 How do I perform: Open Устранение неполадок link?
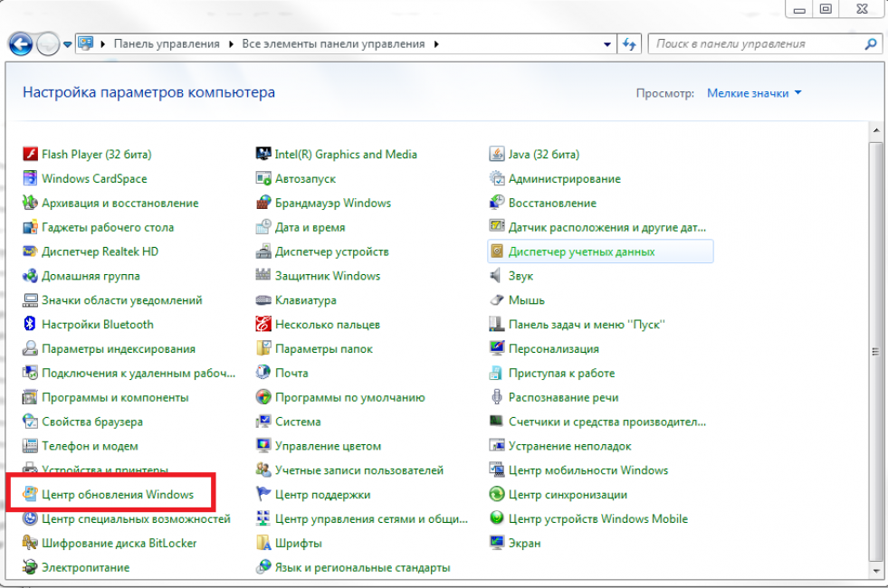point(569,446)
